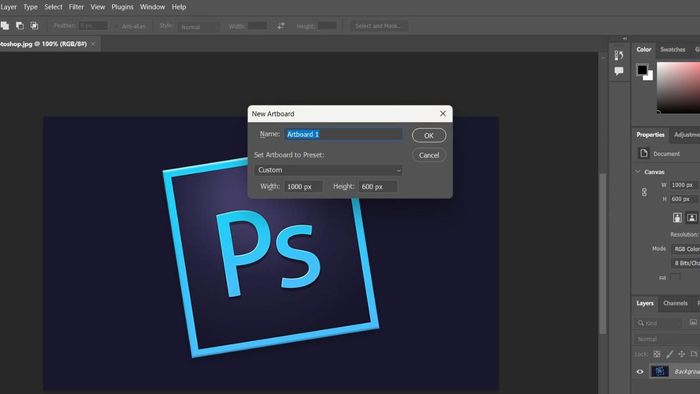Select the photoshop.jpg document tab
Screen dimensions: 700x394
click(x=44, y=44)
